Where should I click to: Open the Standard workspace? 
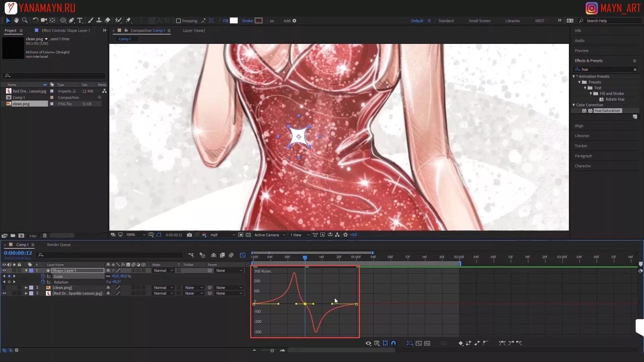[x=446, y=21]
